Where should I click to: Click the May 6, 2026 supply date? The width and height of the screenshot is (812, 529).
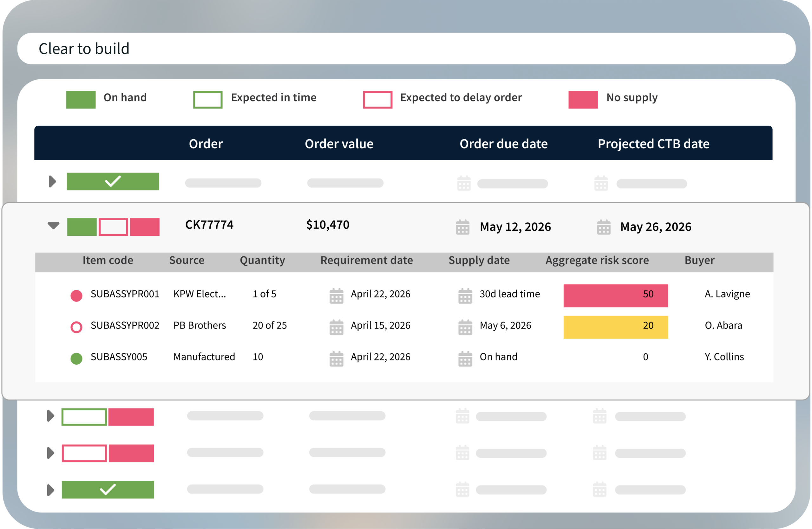(505, 326)
